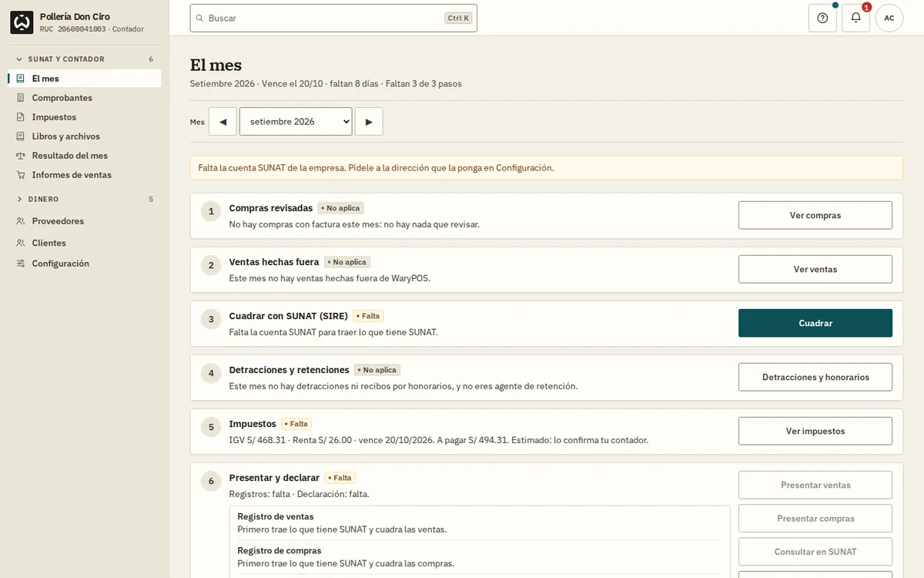Click the Configuración sliders icon
Viewport: 924px width, 578px height.
click(x=21, y=264)
